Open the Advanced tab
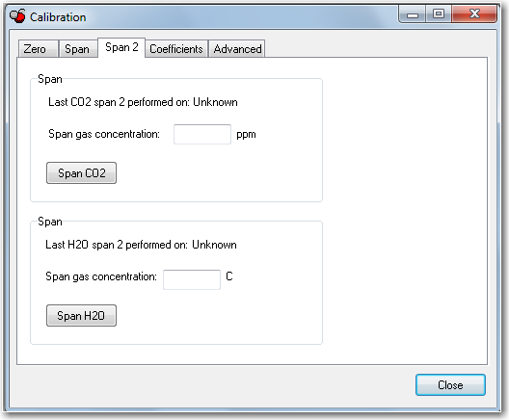509x420 pixels. click(237, 49)
